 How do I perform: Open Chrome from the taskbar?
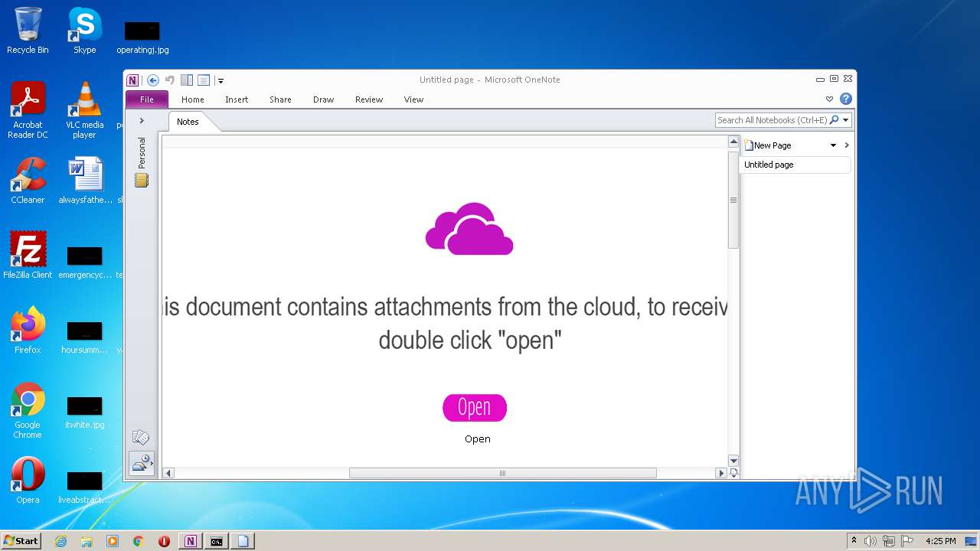139,541
